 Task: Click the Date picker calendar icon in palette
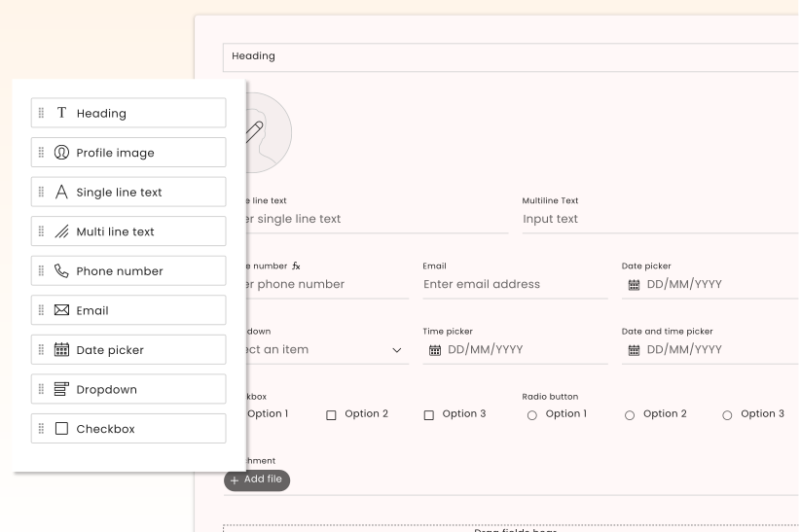(61, 350)
